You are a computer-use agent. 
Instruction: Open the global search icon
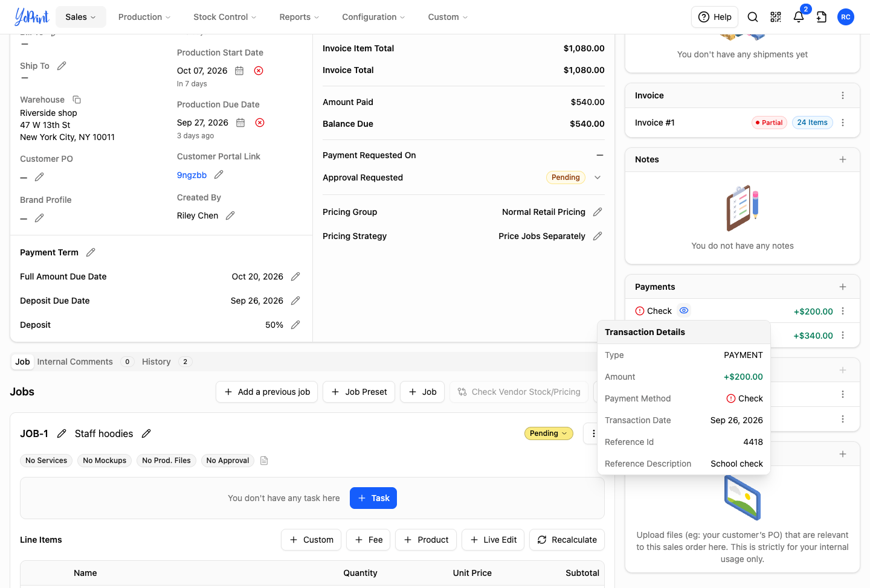tap(753, 17)
